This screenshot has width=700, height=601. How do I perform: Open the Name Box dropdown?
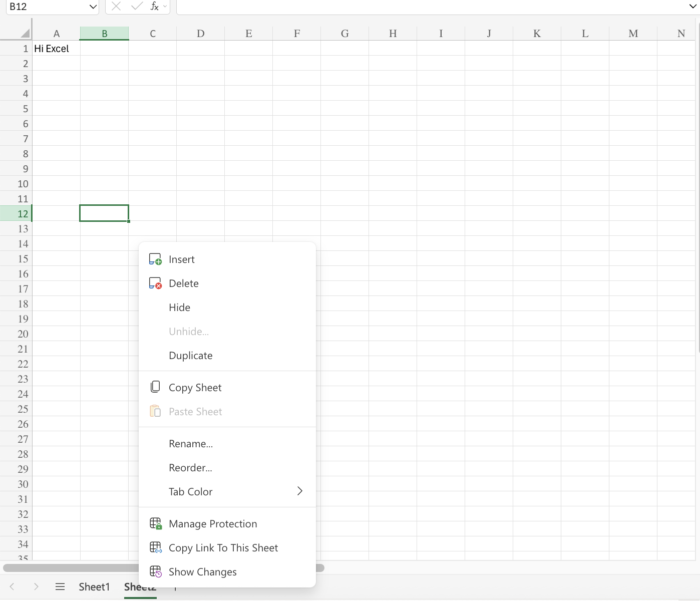pyautogui.click(x=93, y=7)
